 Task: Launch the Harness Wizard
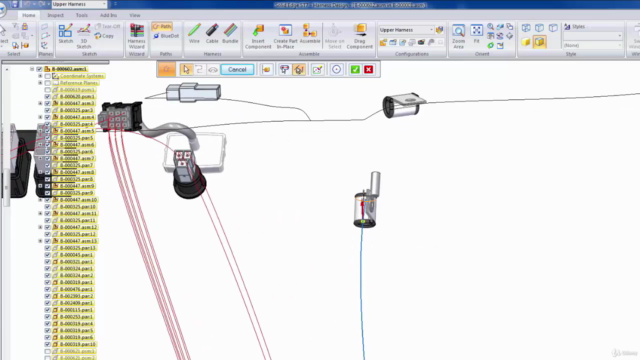point(136,36)
